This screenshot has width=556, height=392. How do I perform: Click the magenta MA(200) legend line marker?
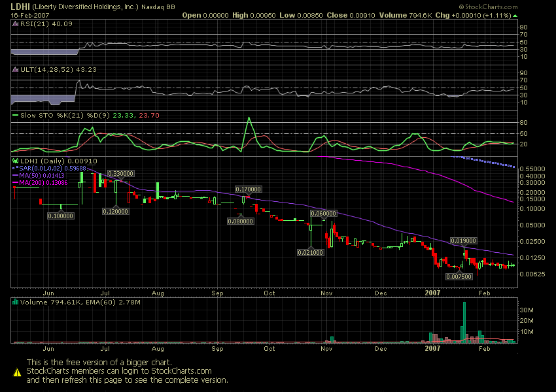[15, 183]
